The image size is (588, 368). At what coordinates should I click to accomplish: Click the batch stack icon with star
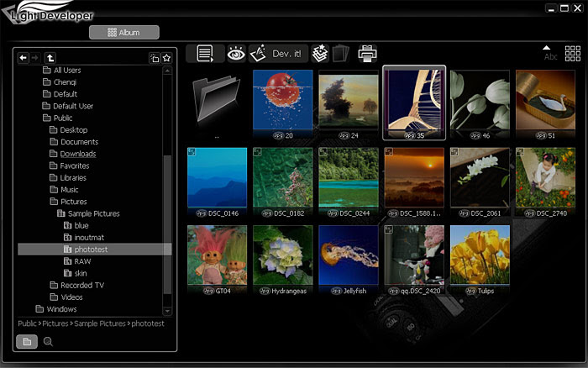[320, 54]
